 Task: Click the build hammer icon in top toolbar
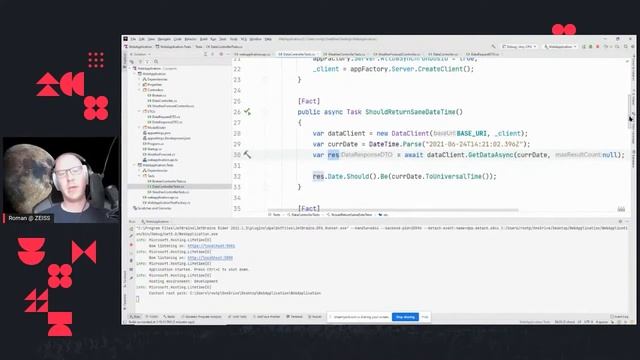(493, 47)
